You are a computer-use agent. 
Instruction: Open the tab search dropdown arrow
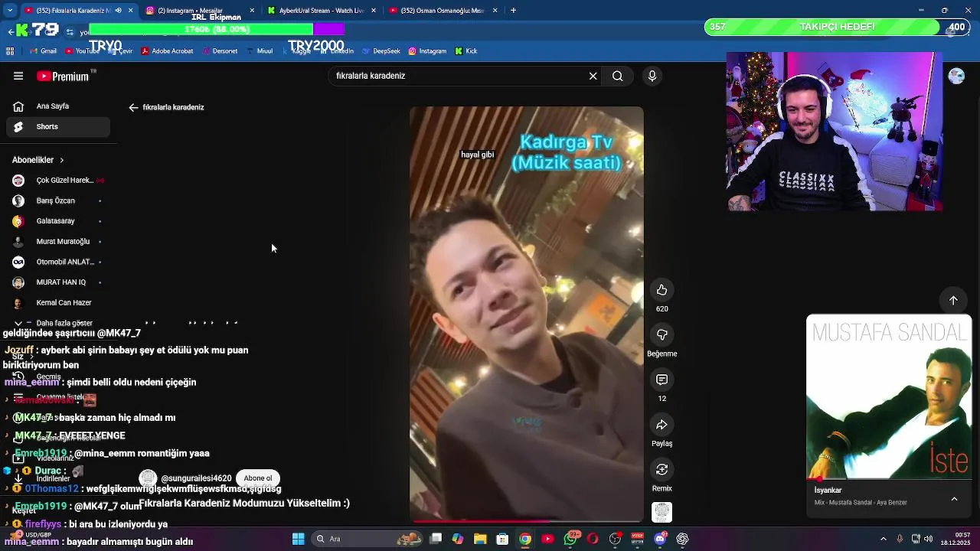point(10,11)
